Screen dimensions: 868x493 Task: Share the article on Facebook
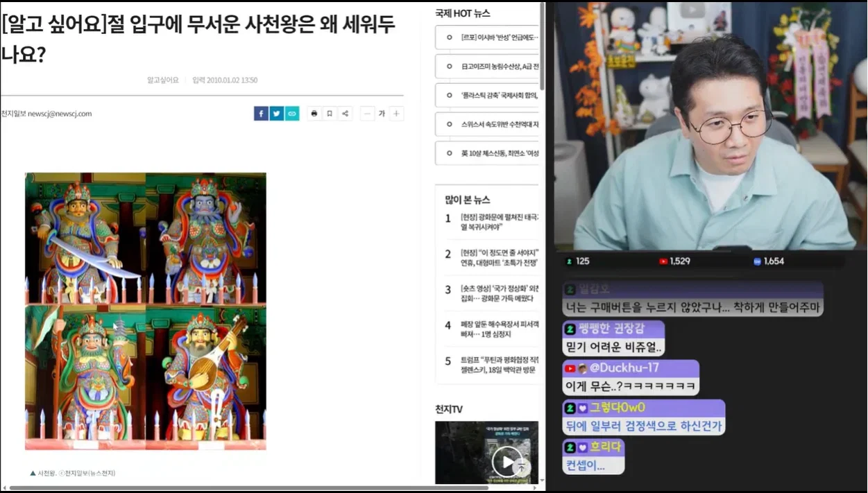pos(261,114)
